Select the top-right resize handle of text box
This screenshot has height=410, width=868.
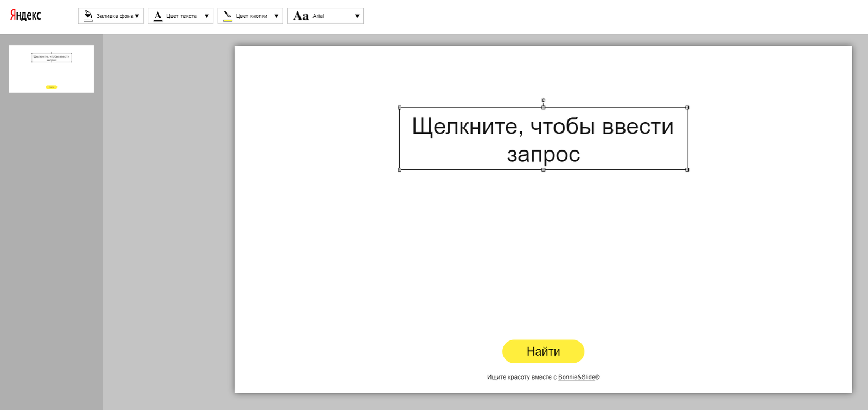click(x=687, y=108)
